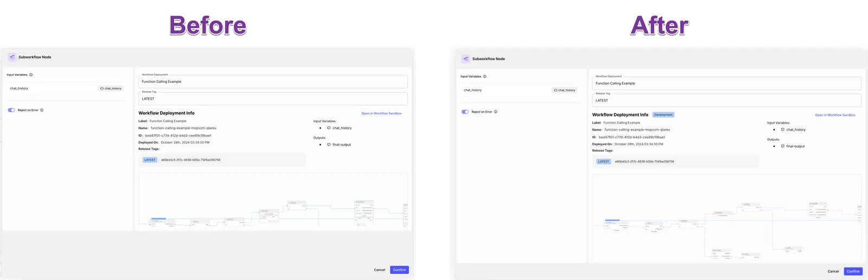Open Workflow Deployment dropdown in After panel
This screenshot has height=280, width=868.
(x=726, y=83)
